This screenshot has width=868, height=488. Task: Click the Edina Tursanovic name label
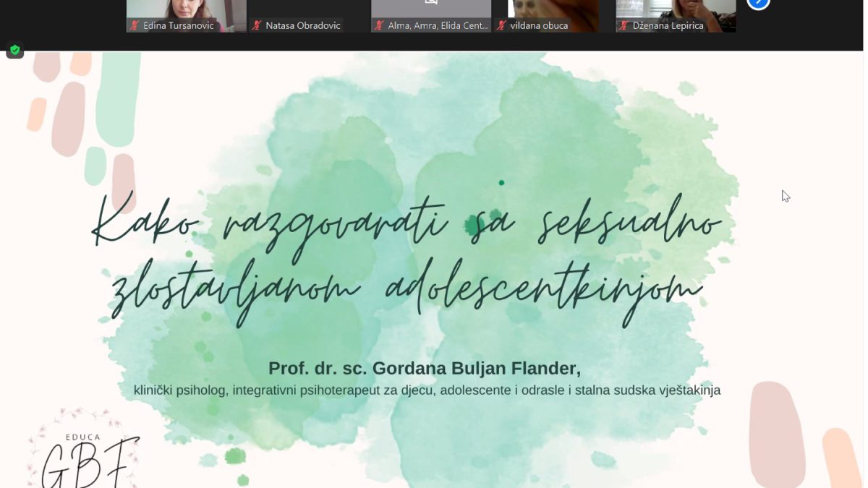coord(179,26)
